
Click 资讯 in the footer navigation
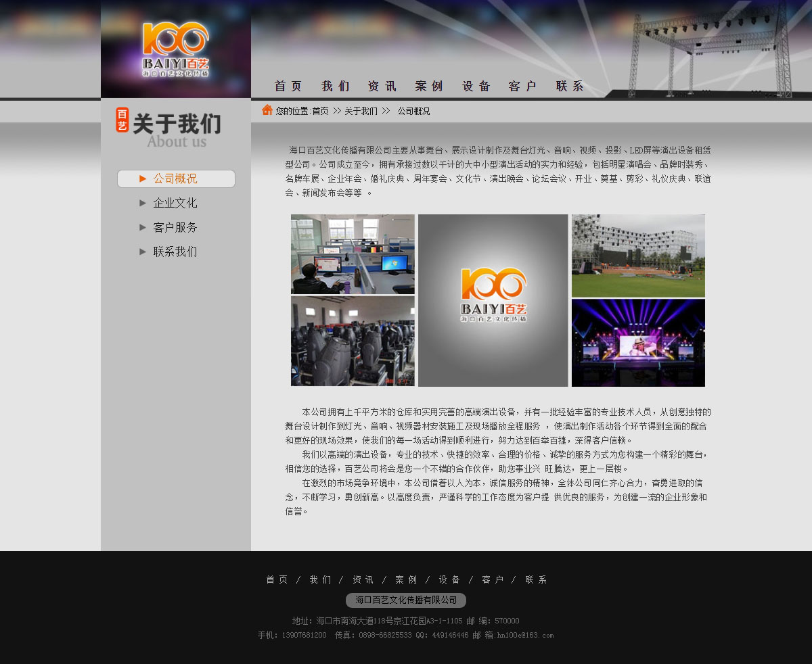coord(363,579)
